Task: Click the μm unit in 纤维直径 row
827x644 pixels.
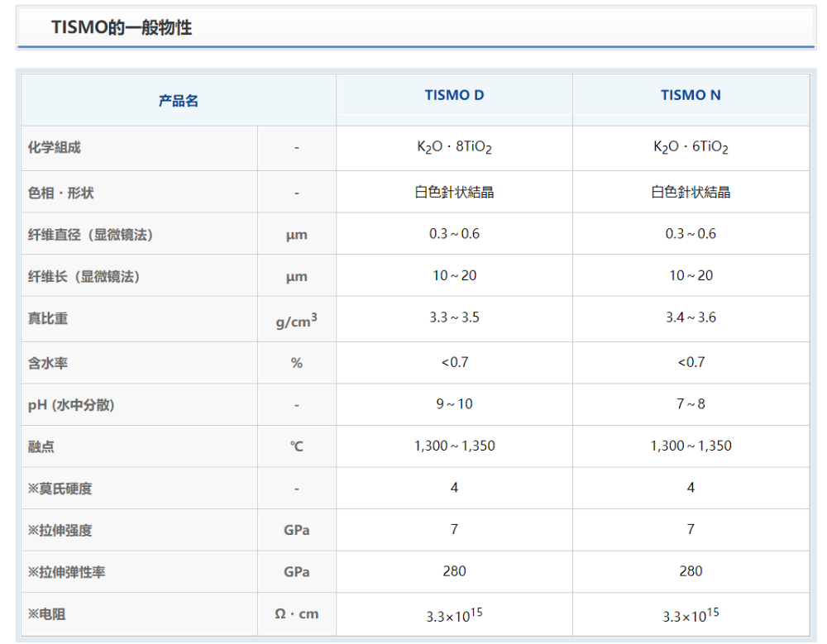Action: (296, 236)
